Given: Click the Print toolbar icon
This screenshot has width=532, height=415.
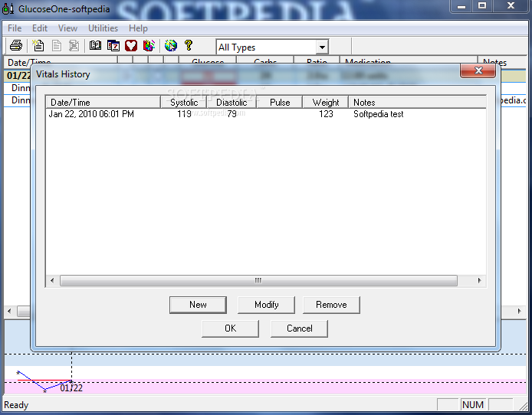Looking at the screenshot, I should (16, 45).
